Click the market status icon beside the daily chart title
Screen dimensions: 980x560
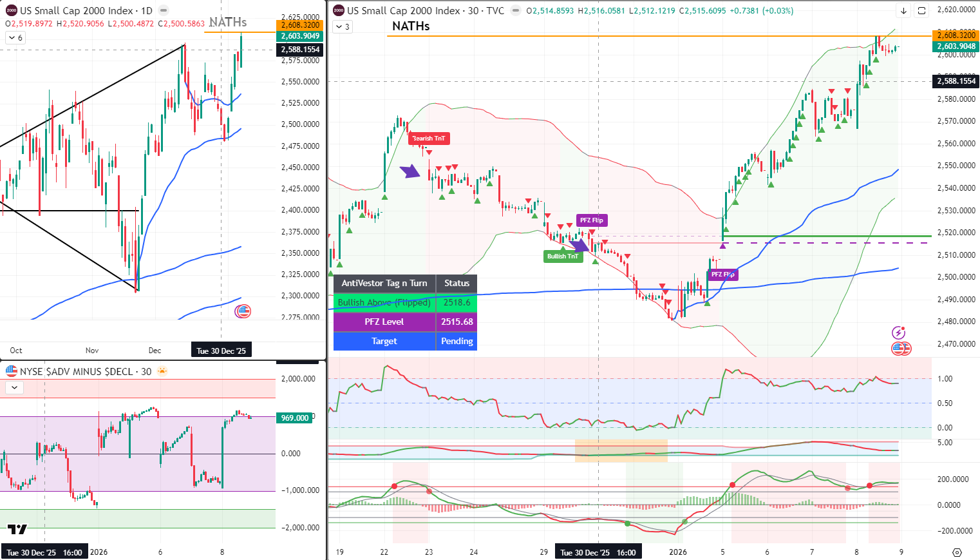coord(164,11)
